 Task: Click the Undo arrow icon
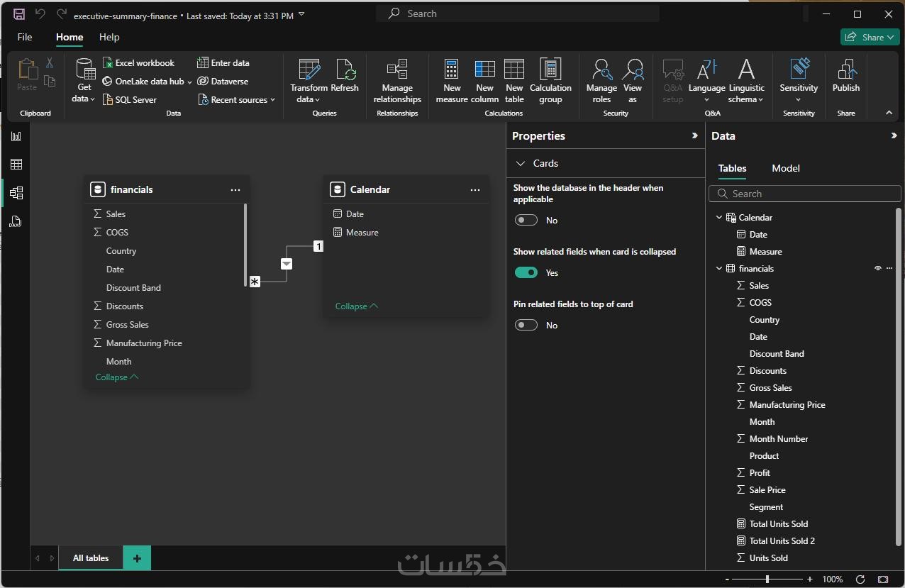40,14
